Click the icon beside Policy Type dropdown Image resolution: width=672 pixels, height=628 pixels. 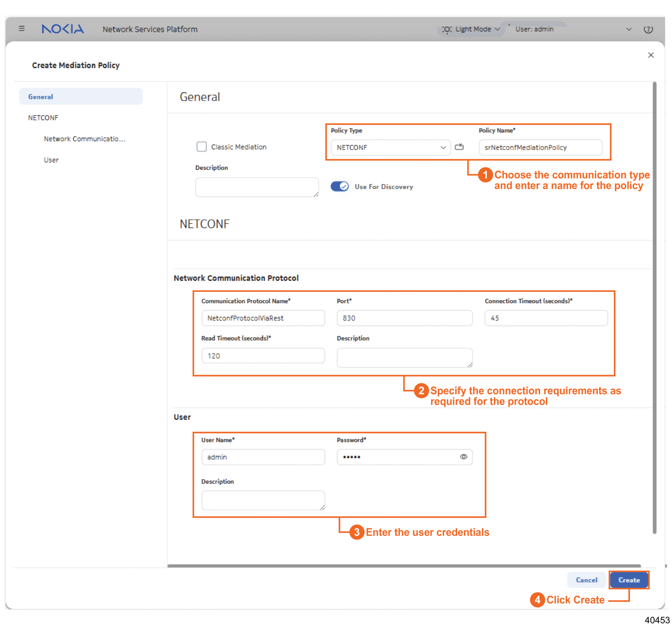pyautogui.click(x=459, y=147)
